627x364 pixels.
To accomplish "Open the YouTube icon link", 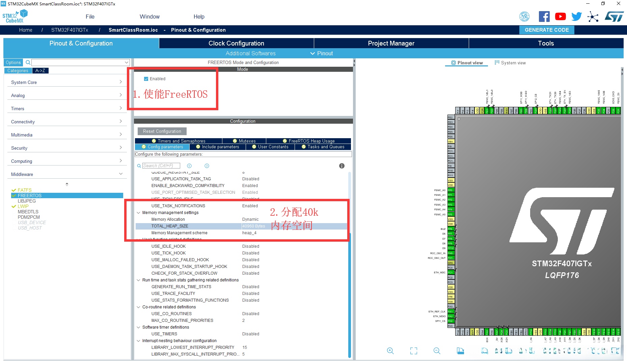I will pyautogui.click(x=560, y=17).
